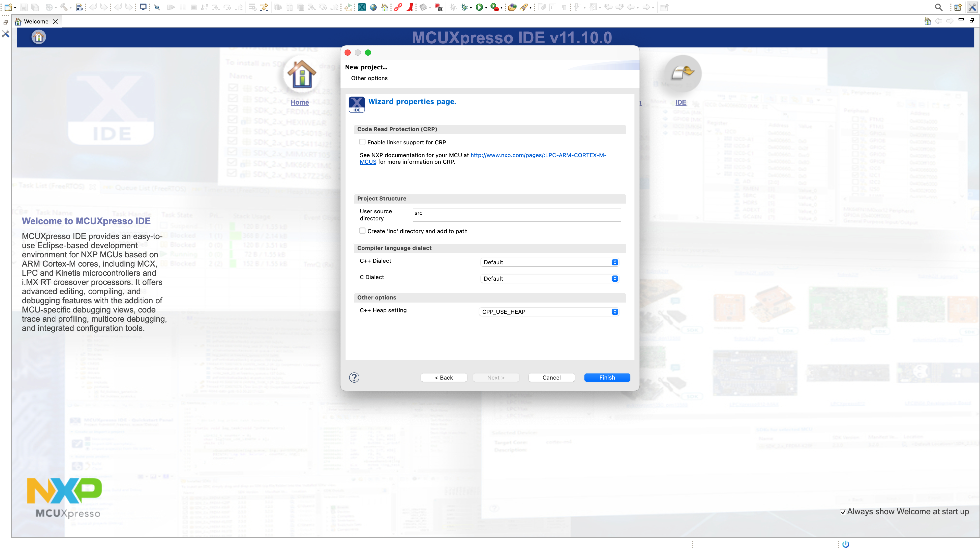The image size is (980, 551).
Task: Click the Finish button
Action: pos(607,378)
